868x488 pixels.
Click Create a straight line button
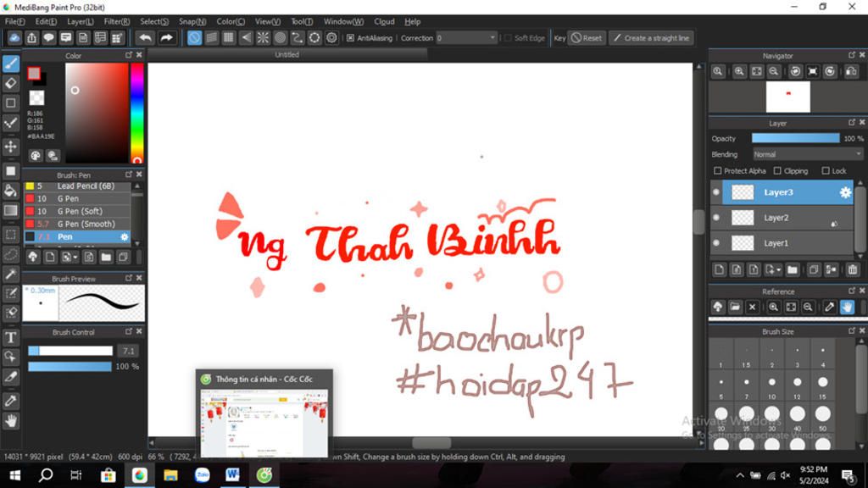652,37
